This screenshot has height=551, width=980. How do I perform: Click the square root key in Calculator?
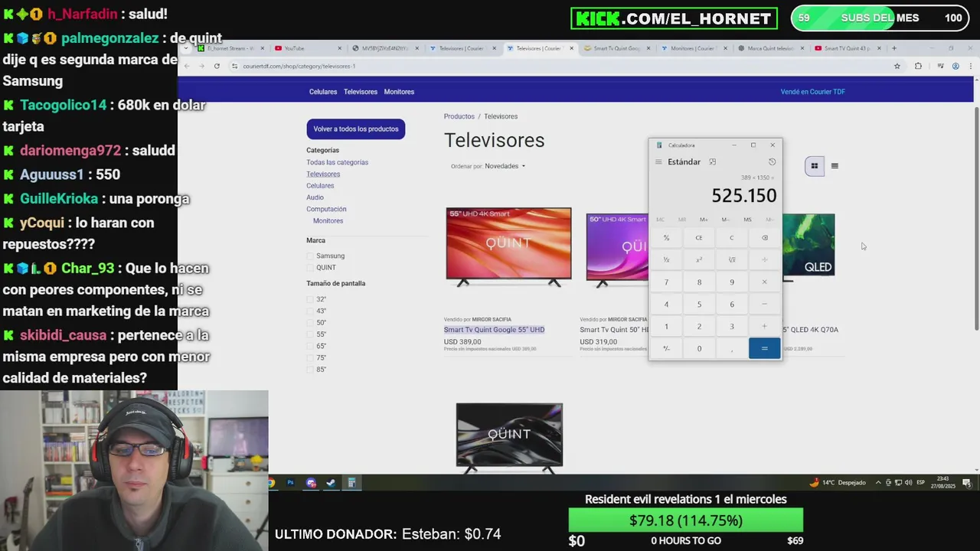[732, 260]
